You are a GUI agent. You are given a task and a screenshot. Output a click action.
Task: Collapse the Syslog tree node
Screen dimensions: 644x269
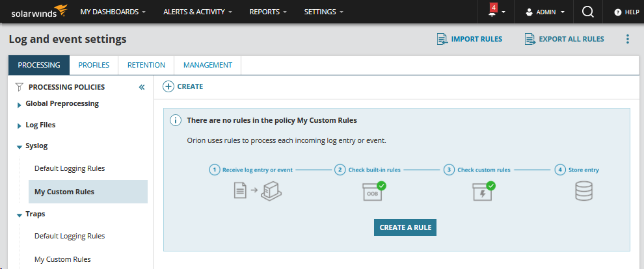tap(19, 147)
